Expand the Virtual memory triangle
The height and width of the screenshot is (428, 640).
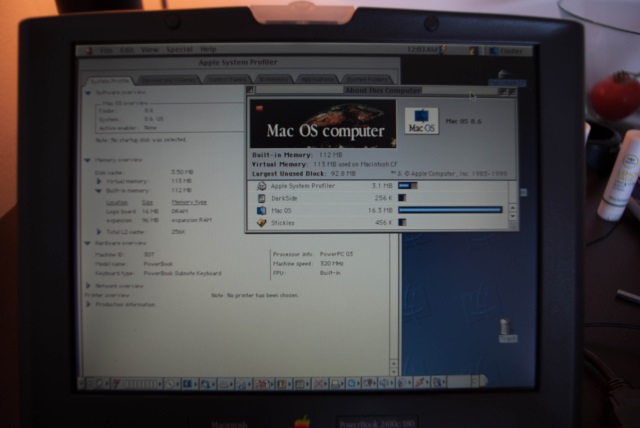click(98, 181)
